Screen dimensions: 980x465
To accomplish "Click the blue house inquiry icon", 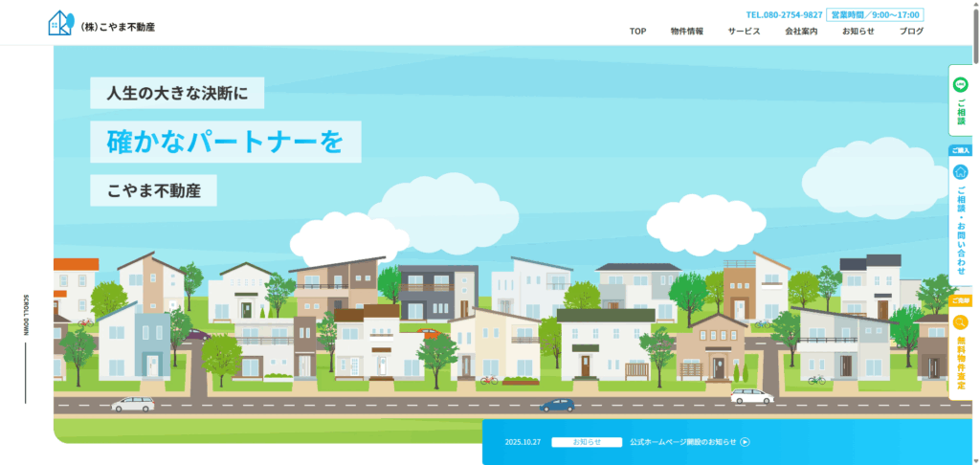I will (x=960, y=171).
